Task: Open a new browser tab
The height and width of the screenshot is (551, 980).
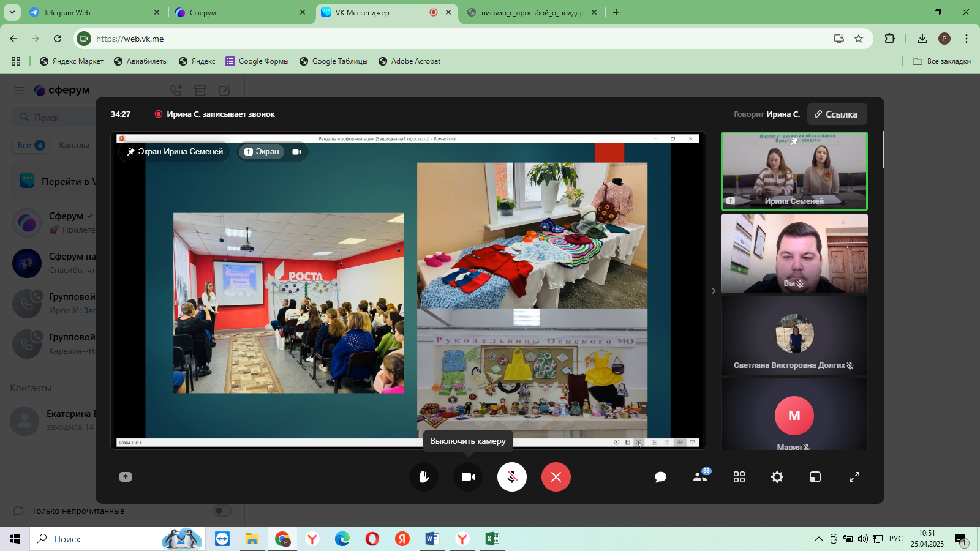Action: coord(616,12)
